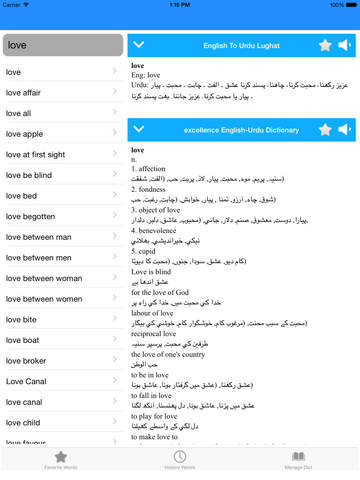Open Favorite Words star tab
The height and width of the screenshot is (480, 360).
(x=61, y=460)
